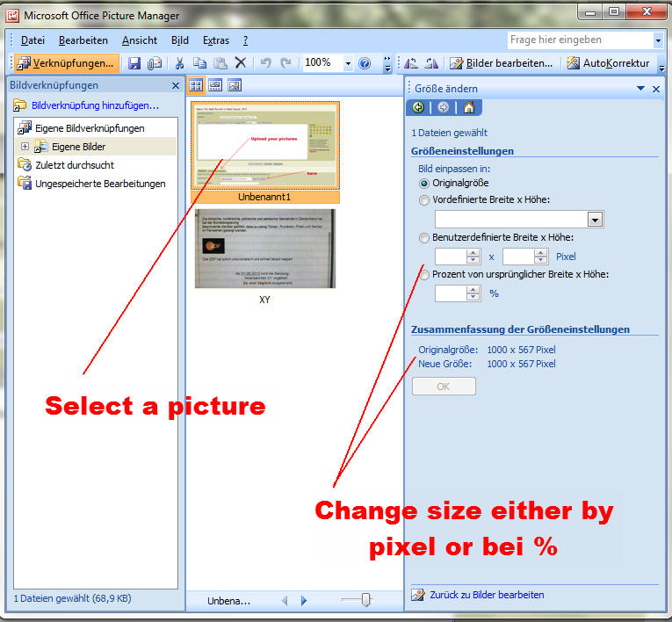The height and width of the screenshot is (622, 672).
Task: Select Benutzerdefinierte Breite x Höhe option
Action: point(425,238)
